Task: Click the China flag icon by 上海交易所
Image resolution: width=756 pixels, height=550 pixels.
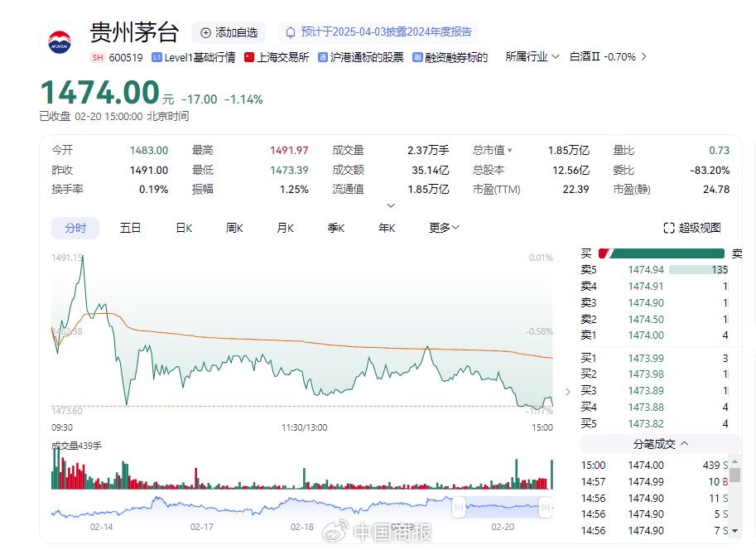Action: click(x=249, y=57)
